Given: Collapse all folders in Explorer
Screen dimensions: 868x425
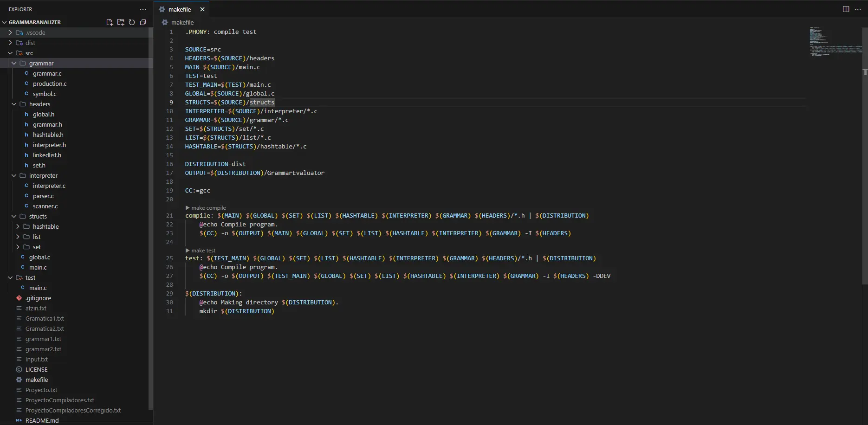Looking at the screenshot, I should 143,22.
